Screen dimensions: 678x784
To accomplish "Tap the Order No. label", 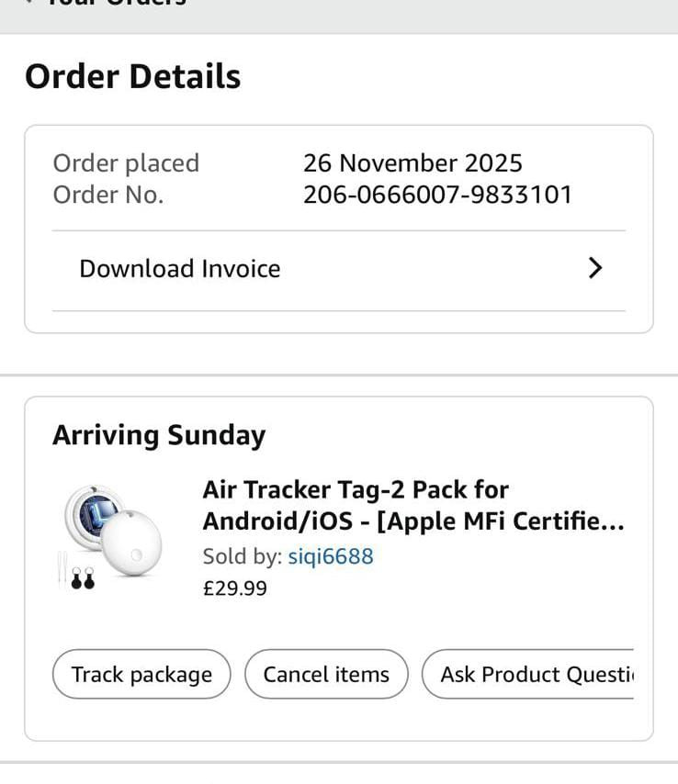I will (108, 195).
